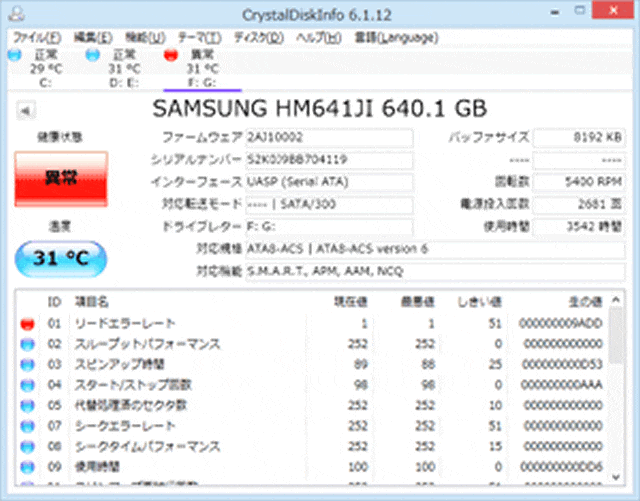
Task: Open the 編集(E) menu
Action: pos(93,38)
